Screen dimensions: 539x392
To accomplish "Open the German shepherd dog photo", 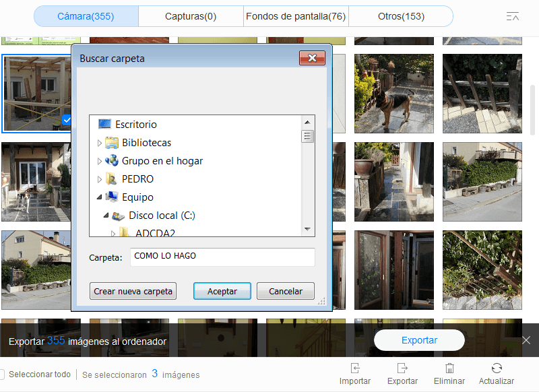I will click(394, 94).
